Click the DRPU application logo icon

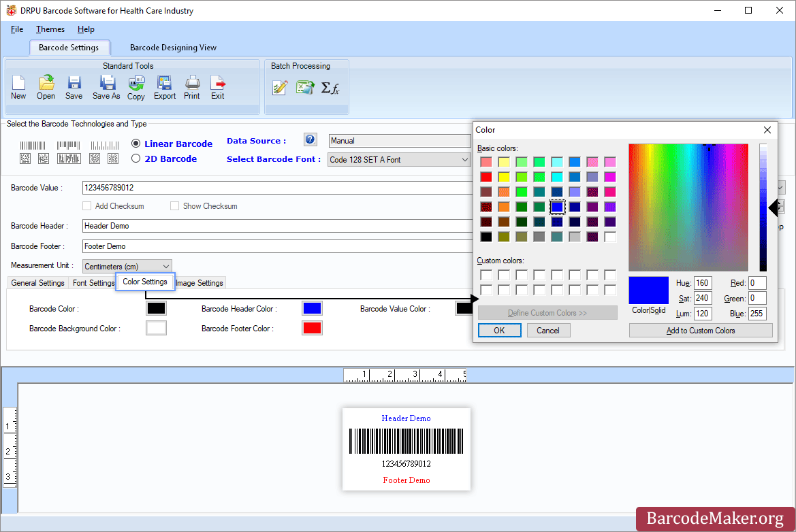(11, 11)
